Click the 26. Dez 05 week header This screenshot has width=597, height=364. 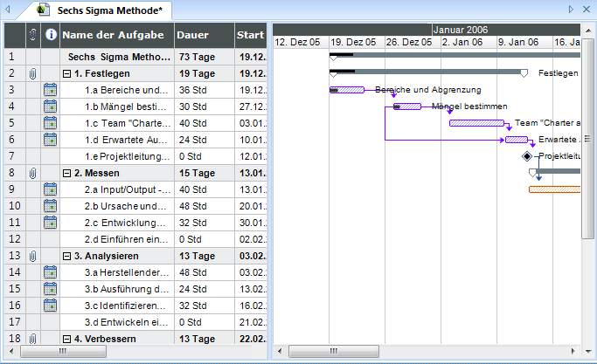pos(413,42)
